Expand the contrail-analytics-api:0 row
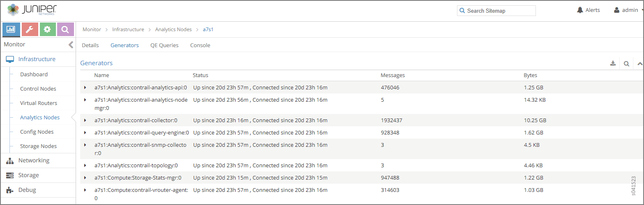The width and height of the screenshot is (644, 205). 85,87
